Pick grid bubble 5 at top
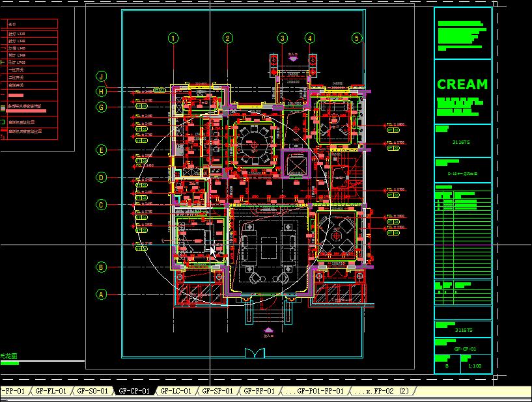This screenshot has width=532, height=402. (x=357, y=38)
